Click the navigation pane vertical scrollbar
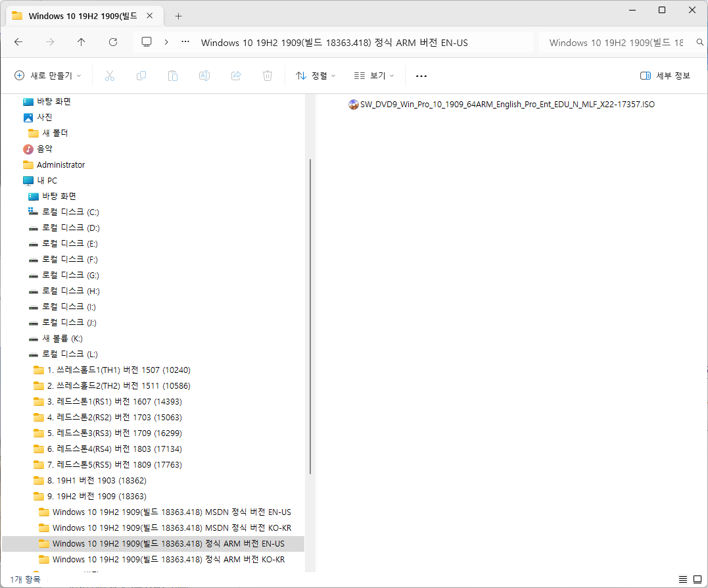The width and height of the screenshot is (708, 588). tap(310, 316)
